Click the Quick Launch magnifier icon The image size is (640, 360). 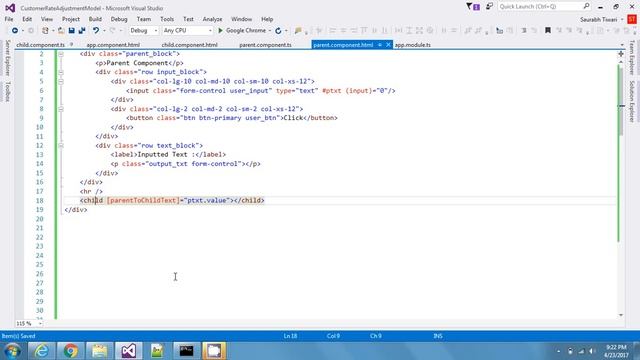coord(587,6)
